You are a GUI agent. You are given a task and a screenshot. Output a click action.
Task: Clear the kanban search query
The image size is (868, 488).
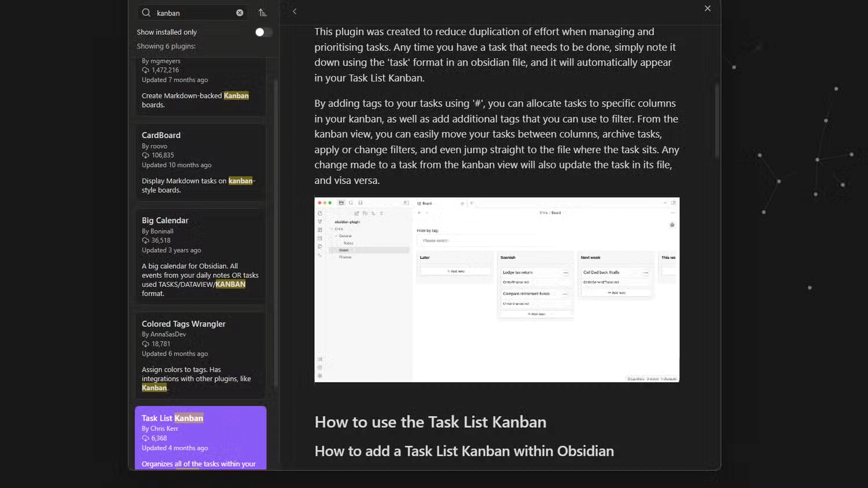[240, 12]
